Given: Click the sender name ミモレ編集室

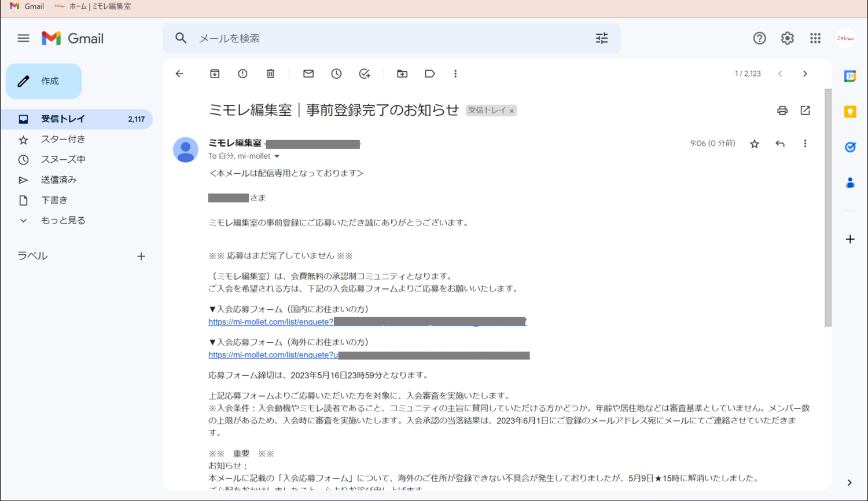Looking at the screenshot, I should (x=235, y=143).
